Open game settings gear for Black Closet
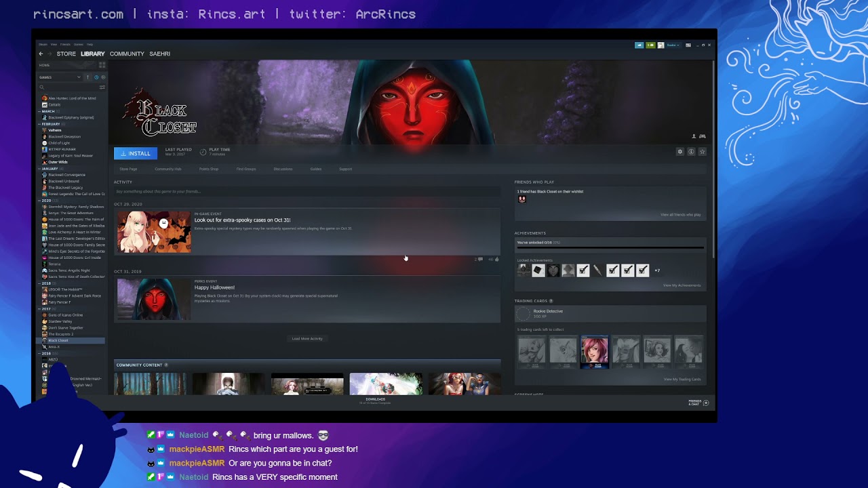This screenshot has width=868, height=488. (680, 152)
